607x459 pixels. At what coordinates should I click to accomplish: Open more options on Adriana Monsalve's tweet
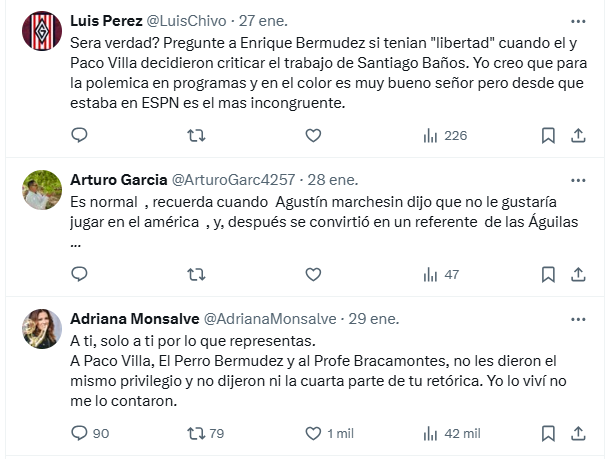click(578, 318)
